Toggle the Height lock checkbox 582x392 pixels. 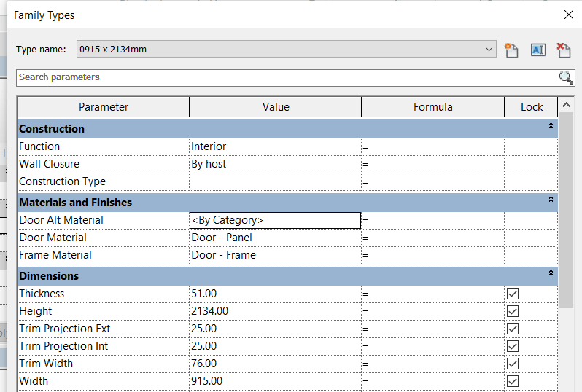tap(513, 311)
